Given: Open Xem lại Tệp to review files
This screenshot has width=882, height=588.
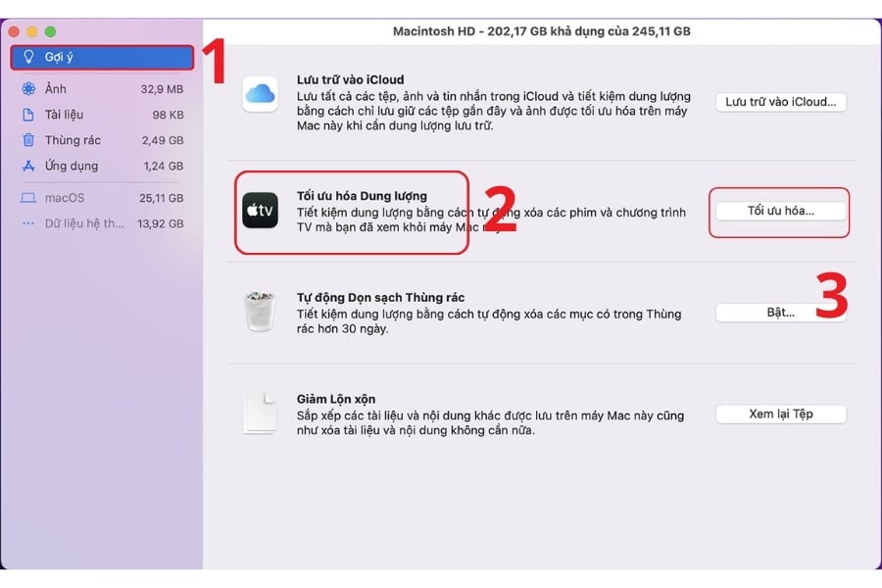Looking at the screenshot, I should [x=781, y=414].
